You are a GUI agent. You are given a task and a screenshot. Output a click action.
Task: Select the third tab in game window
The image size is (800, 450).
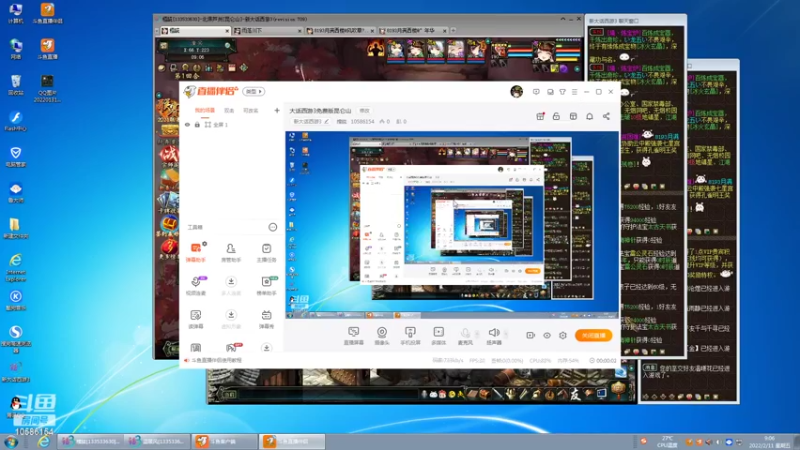click(x=340, y=31)
